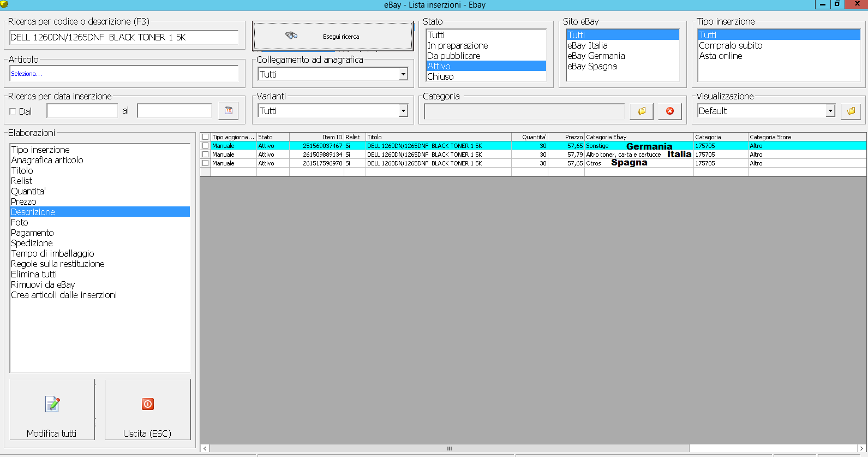Viewport: 868px width, 457px height.
Task: Select Spedizione in Elaborazioni list
Action: click(100, 243)
